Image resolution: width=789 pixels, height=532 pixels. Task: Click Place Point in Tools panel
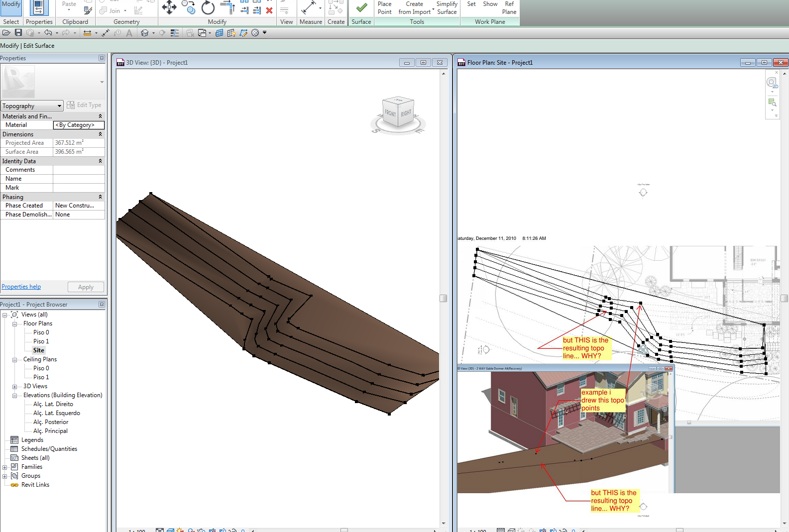[x=384, y=8]
